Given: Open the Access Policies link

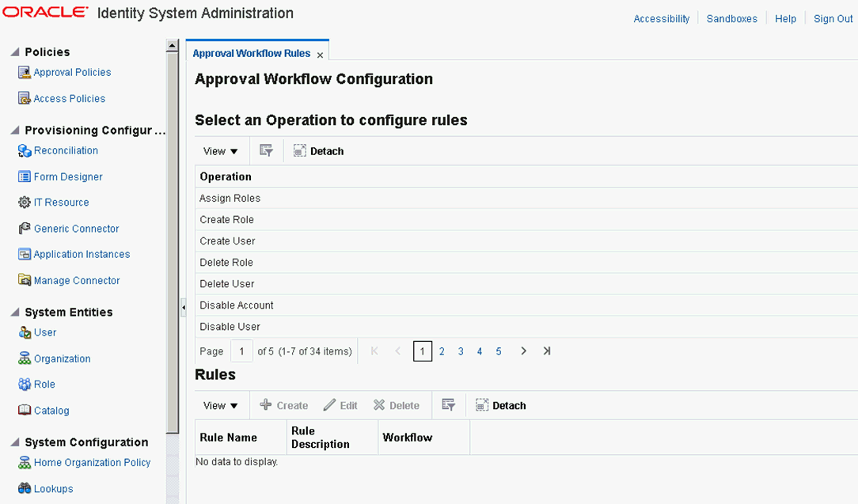Looking at the screenshot, I should point(70,98).
